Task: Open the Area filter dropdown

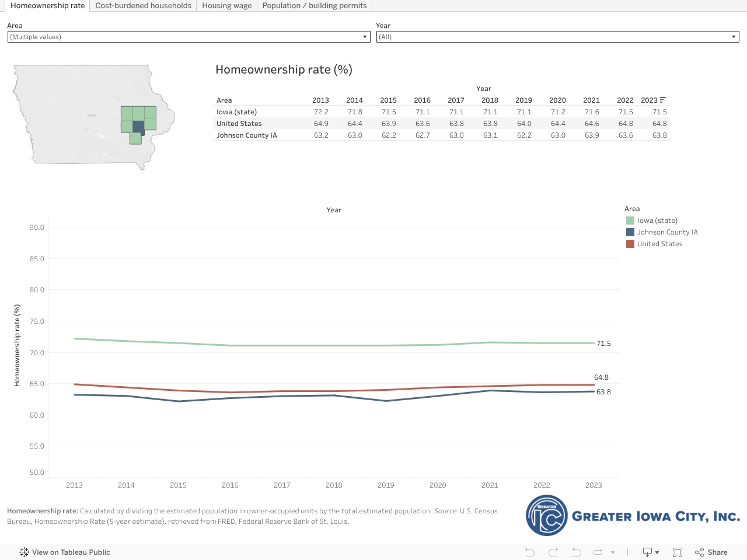Action: tap(189, 37)
